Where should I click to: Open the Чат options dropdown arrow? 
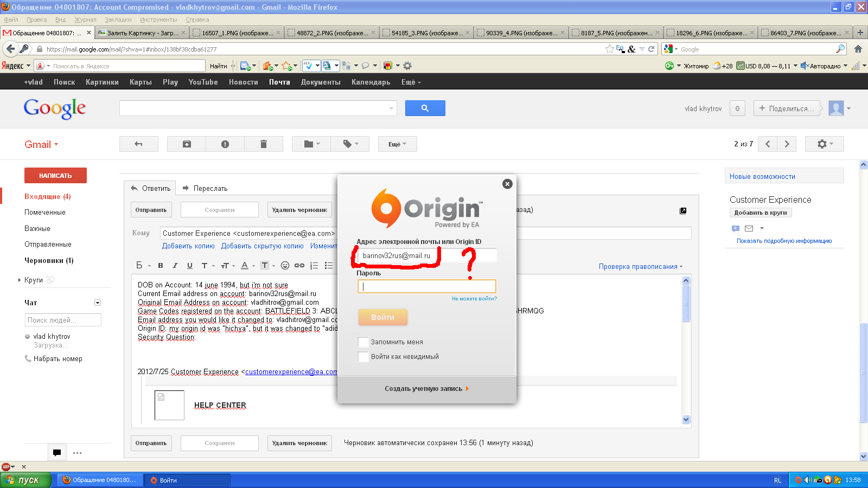tap(98, 303)
